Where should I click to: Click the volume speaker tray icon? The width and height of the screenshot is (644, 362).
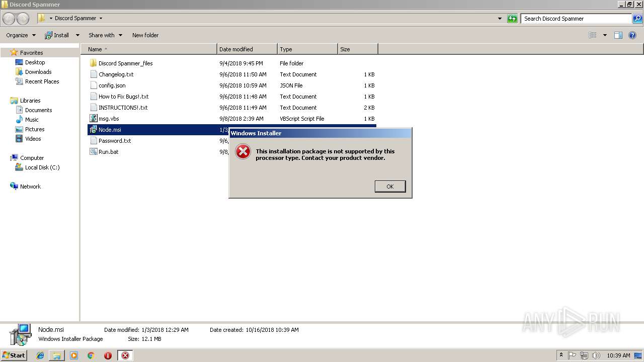pos(596,355)
